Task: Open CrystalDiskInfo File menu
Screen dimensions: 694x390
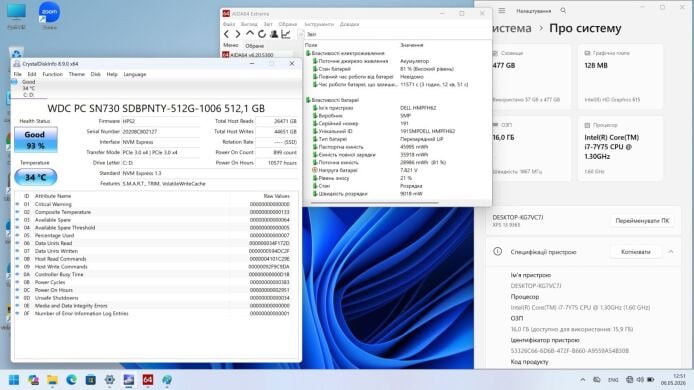Action: pyautogui.click(x=17, y=74)
